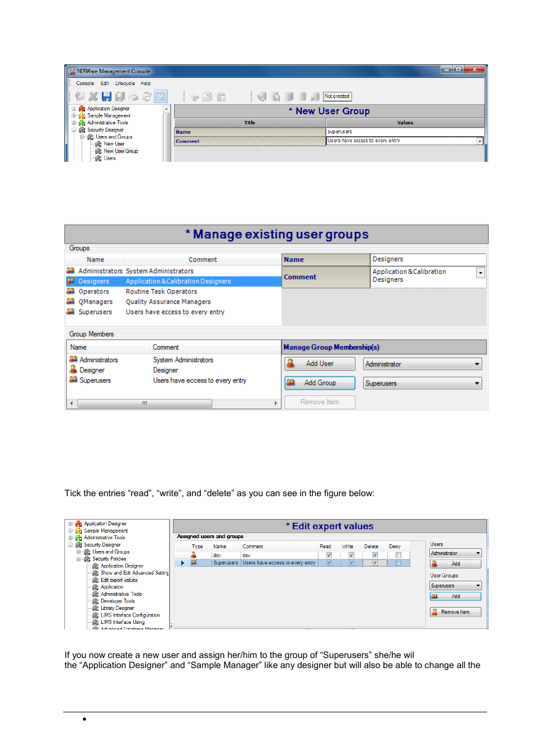Toggle the Read checkbox for the Superusers row
The image size is (534, 756).
point(329,563)
